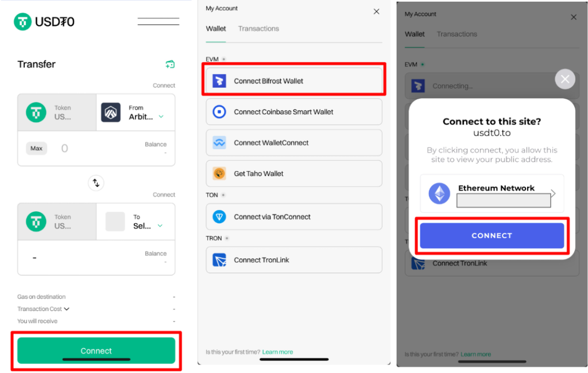This screenshot has height=373, width=588.
Task: Click the TonConnect logo icon
Action: click(x=219, y=217)
